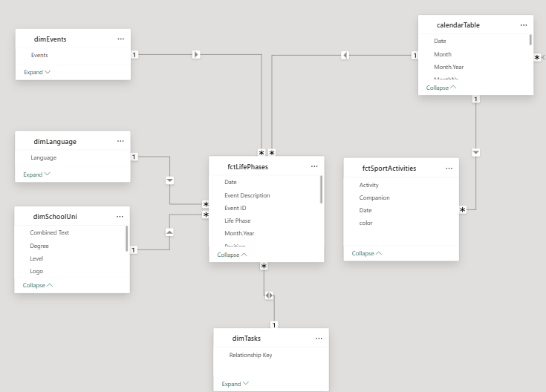Open dimEvents table more options menu
Image resolution: width=546 pixels, height=392 pixels.
(x=121, y=39)
